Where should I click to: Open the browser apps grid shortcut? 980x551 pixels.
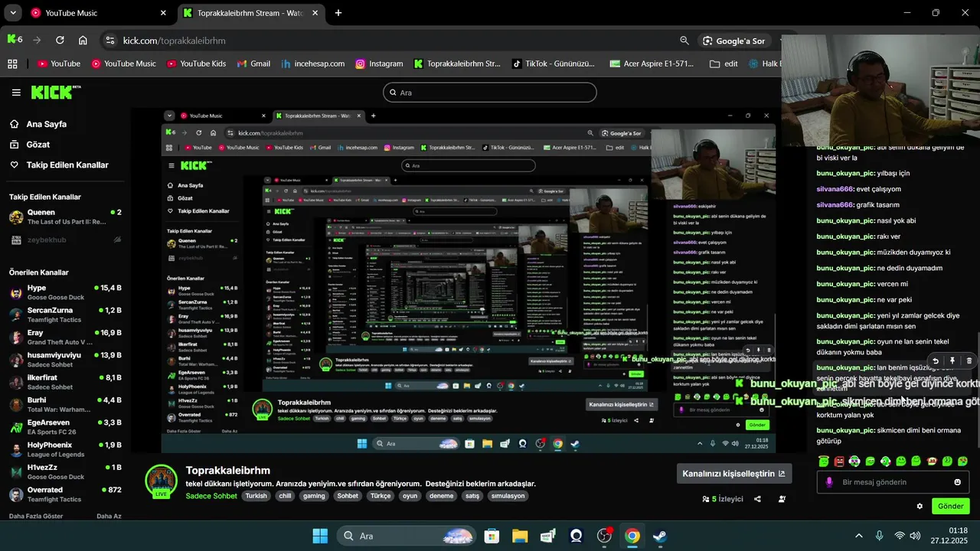[12, 64]
